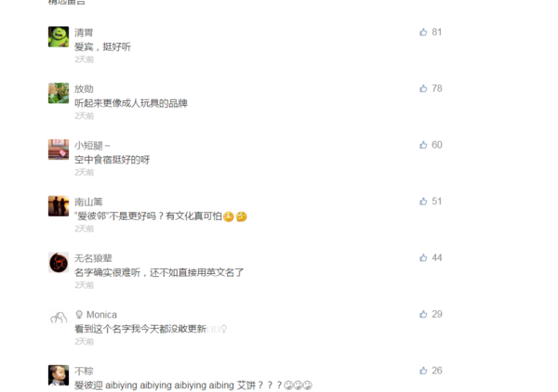Like 小短腿's comment with 60 likes
This screenshot has width=558, height=392.
[423, 145]
